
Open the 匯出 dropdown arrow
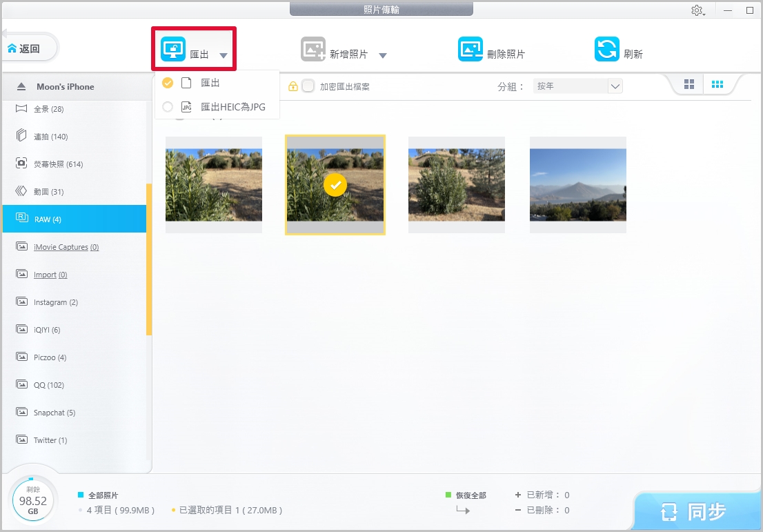point(224,55)
